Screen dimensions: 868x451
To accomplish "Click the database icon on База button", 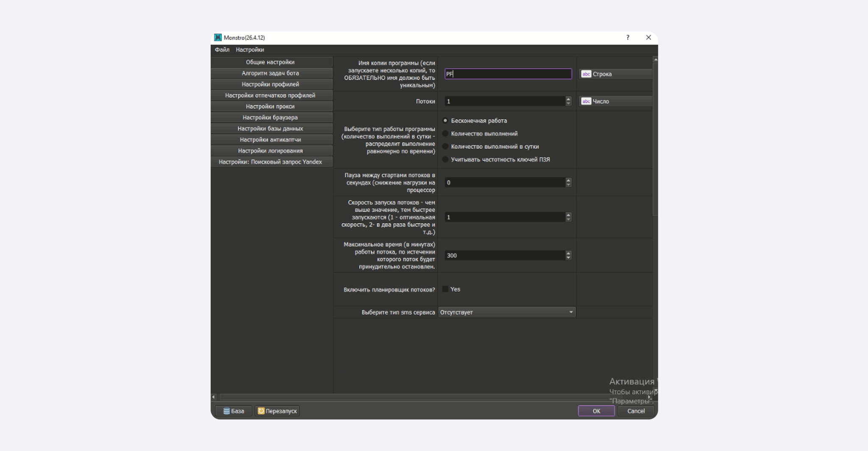I will tap(227, 411).
